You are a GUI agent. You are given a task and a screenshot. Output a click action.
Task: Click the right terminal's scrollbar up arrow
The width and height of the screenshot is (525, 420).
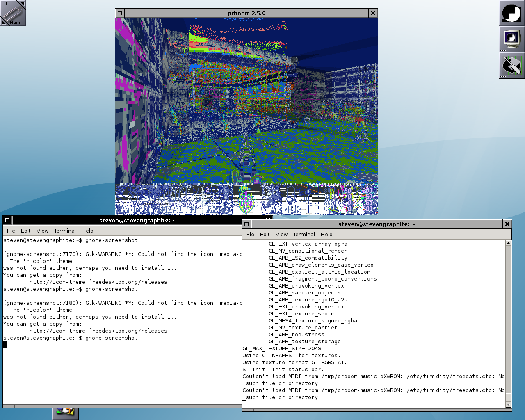509,243
